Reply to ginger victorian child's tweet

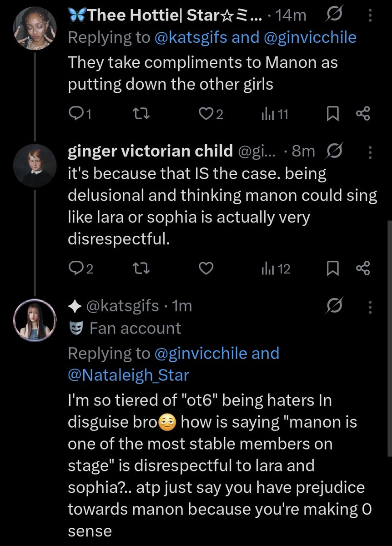pos(75,269)
